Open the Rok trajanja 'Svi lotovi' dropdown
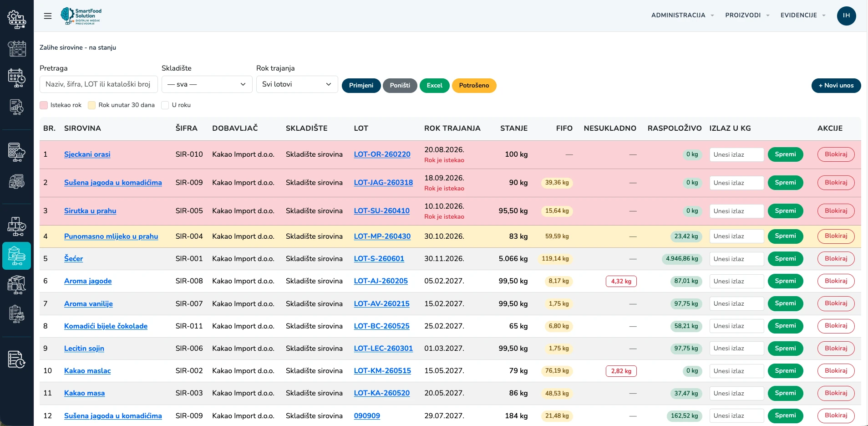The width and height of the screenshot is (868, 426). click(x=297, y=84)
